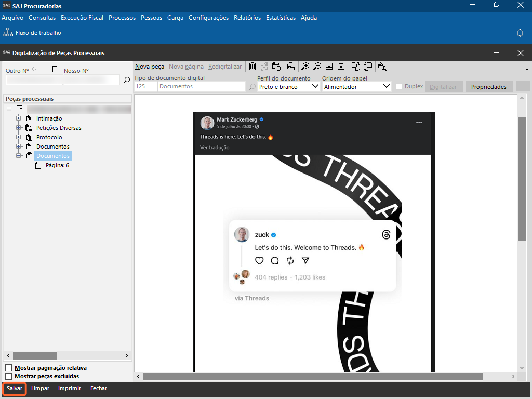Expand the Intimação tree node

[x=19, y=118]
